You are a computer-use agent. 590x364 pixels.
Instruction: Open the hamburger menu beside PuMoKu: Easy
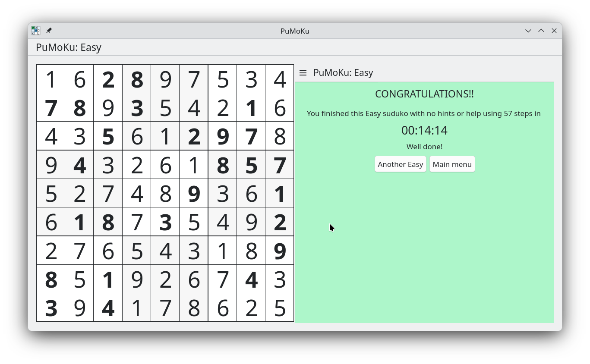coord(303,73)
